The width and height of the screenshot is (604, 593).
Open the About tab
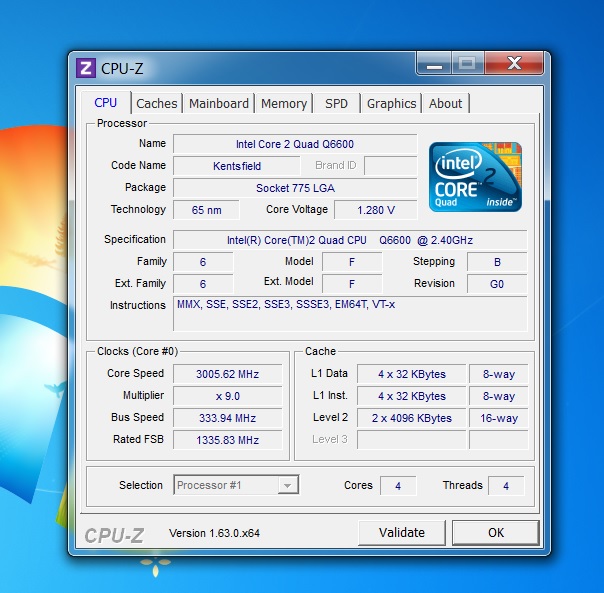[446, 103]
